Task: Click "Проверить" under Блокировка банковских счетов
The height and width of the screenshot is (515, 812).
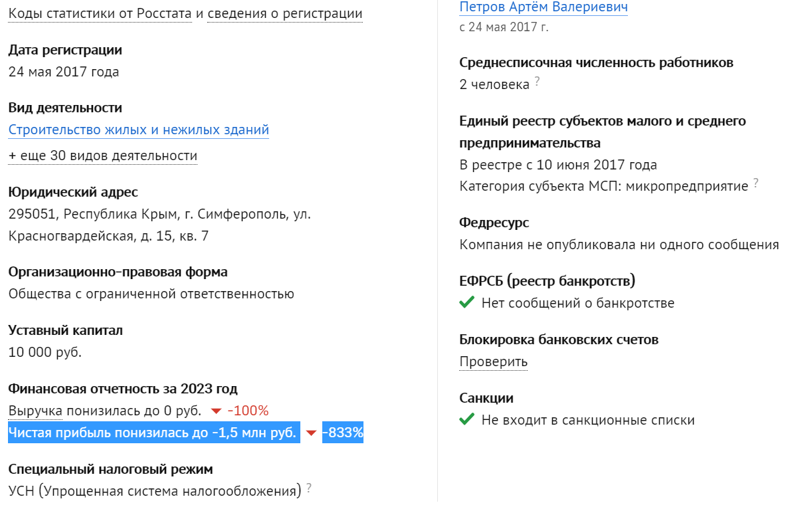Action: point(494,361)
